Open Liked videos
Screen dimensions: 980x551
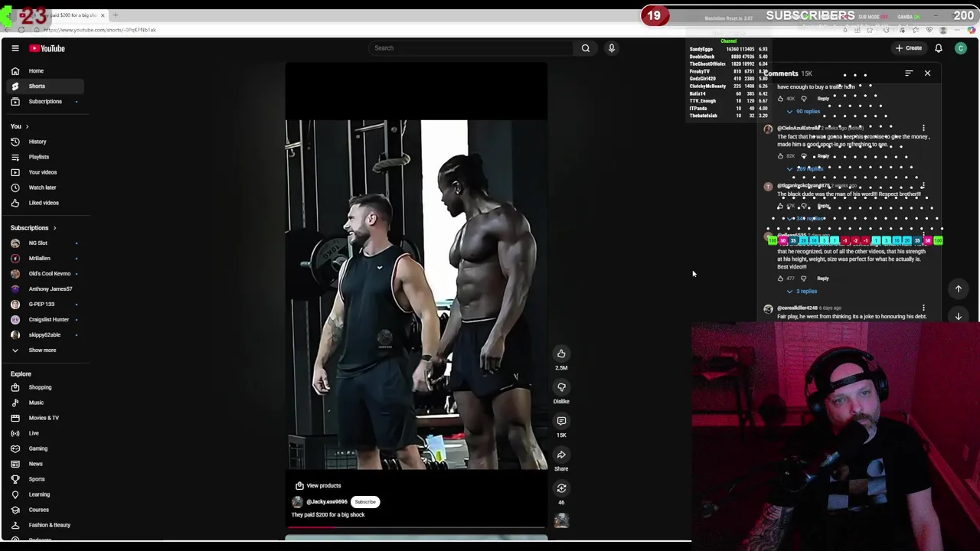(43, 203)
